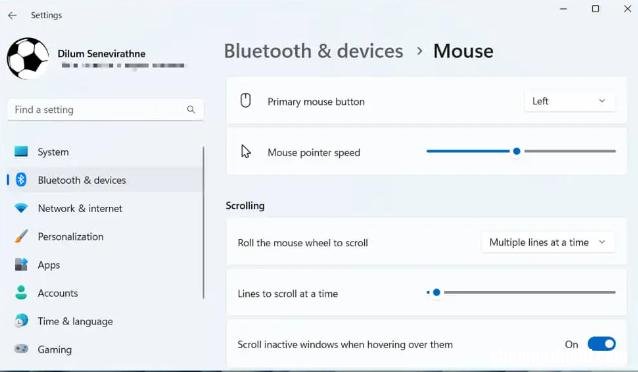Open the Primary mouse button dropdown
This screenshot has height=372, width=638.
pyautogui.click(x=569, y=101)
